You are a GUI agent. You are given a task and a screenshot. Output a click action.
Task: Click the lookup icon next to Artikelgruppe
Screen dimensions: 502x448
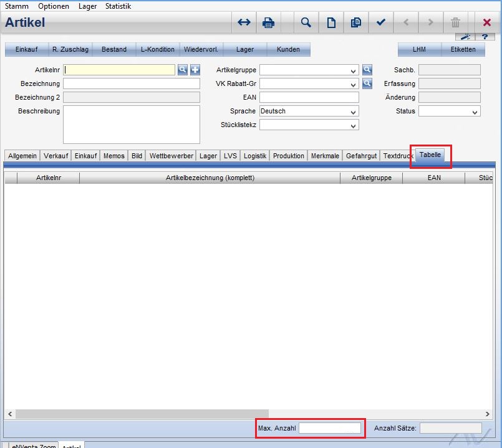367,70
